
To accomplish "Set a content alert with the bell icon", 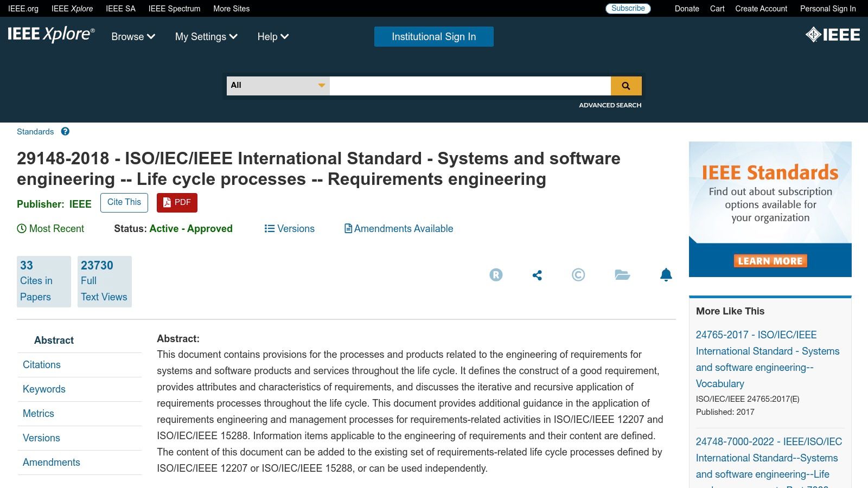I will click(666, 275).
